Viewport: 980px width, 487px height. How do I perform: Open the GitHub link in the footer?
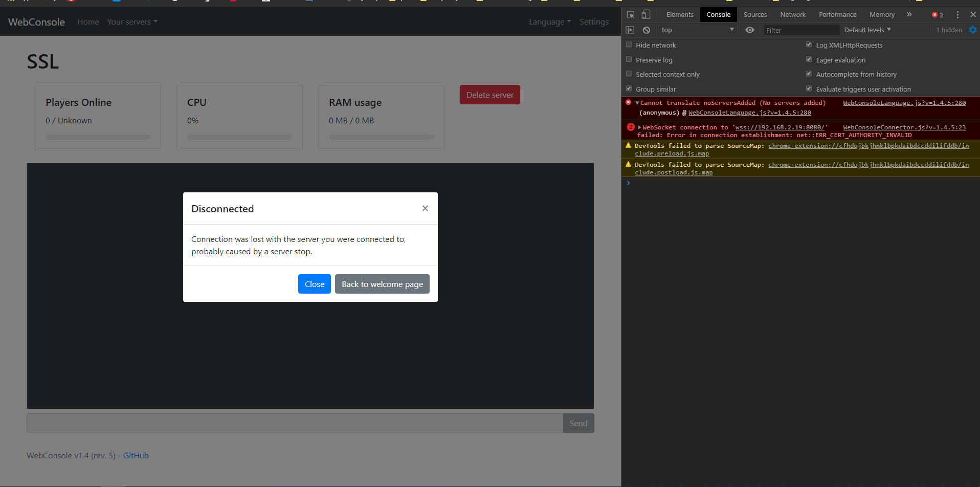point(136,455)
